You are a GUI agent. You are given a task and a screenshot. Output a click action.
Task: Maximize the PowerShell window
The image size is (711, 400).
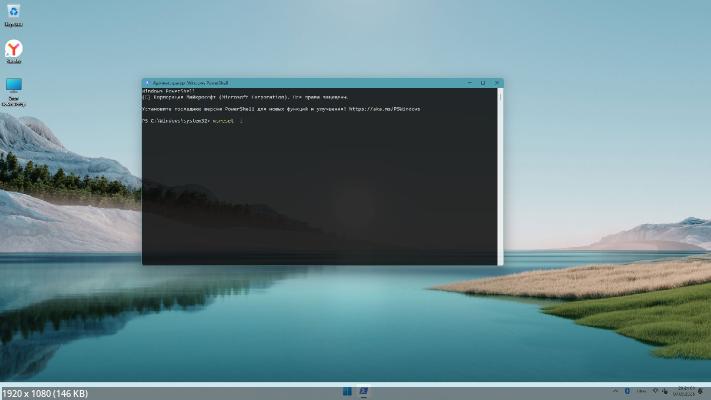click(482, 83)
